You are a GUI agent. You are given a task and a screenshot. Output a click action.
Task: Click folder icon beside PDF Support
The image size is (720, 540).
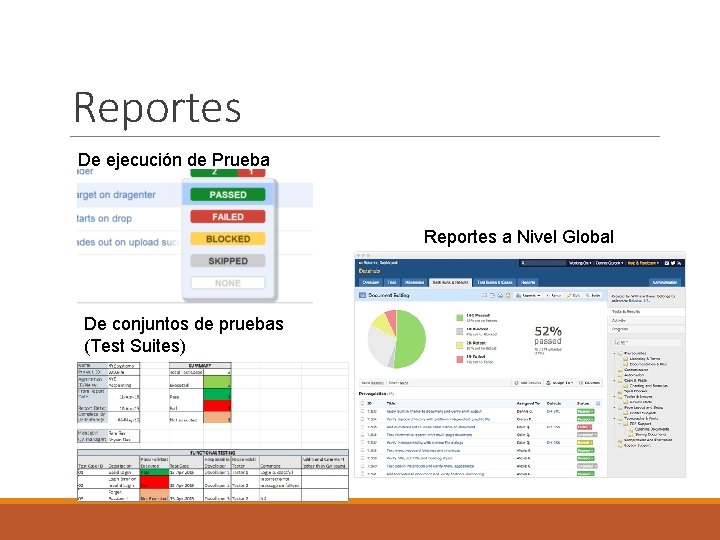point(625,424)
